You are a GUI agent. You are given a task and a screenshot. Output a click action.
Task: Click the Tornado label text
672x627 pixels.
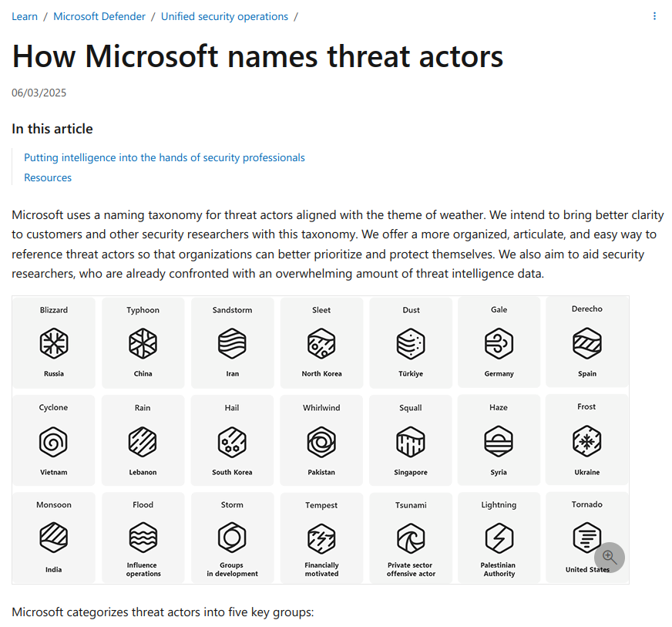[x=586, y=504]
